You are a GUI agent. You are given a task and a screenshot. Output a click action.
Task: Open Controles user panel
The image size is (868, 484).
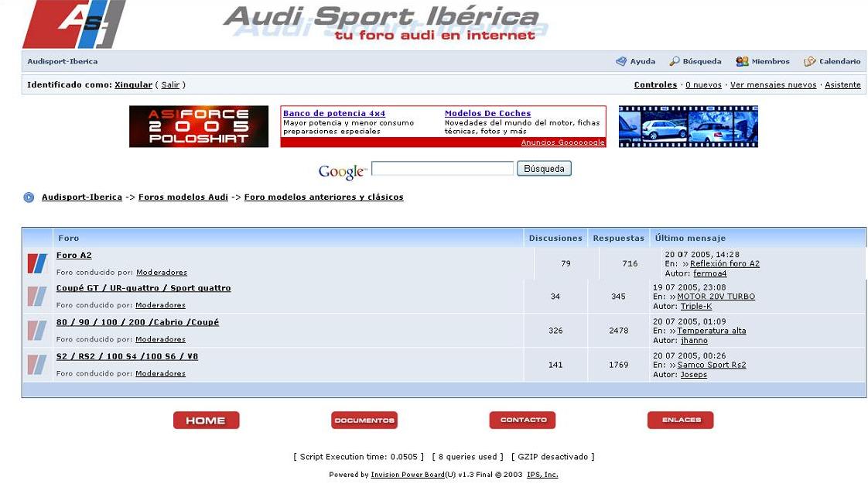click(655, 85)
